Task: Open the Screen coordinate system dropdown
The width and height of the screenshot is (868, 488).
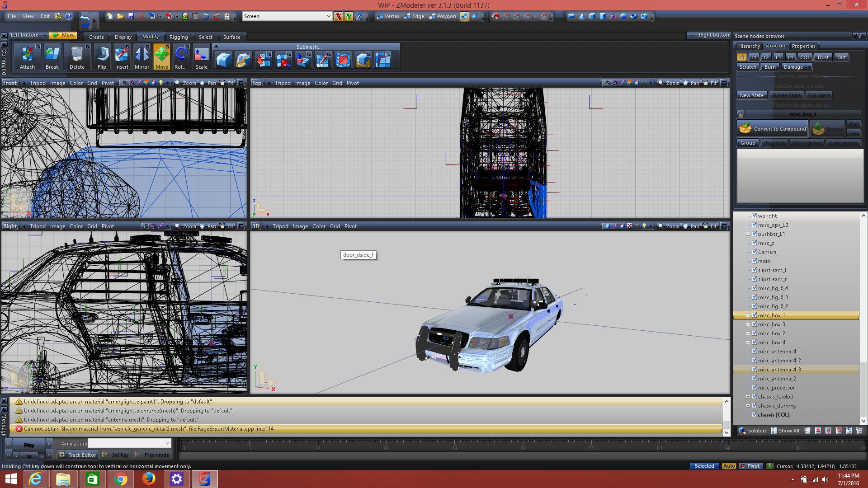Action: pos(329,16)
